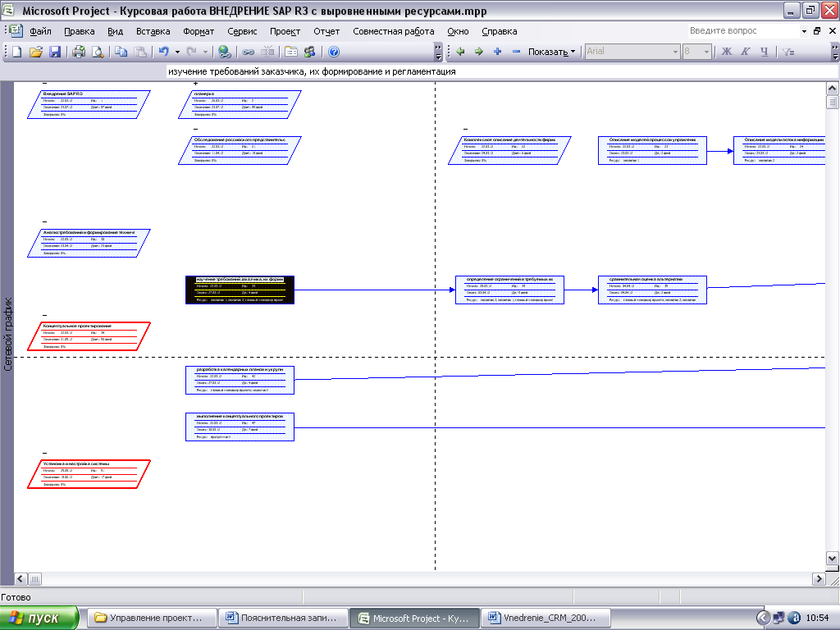Expand the планерка summary node
Viewport: 840px width, 630px height.
pos(195,83)
